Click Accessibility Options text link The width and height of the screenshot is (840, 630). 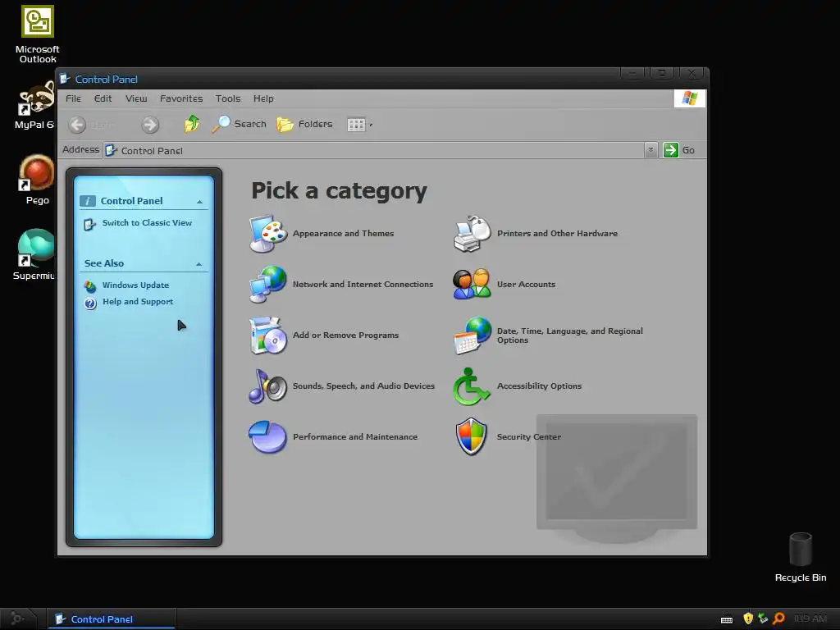click(x=539, y=386)
